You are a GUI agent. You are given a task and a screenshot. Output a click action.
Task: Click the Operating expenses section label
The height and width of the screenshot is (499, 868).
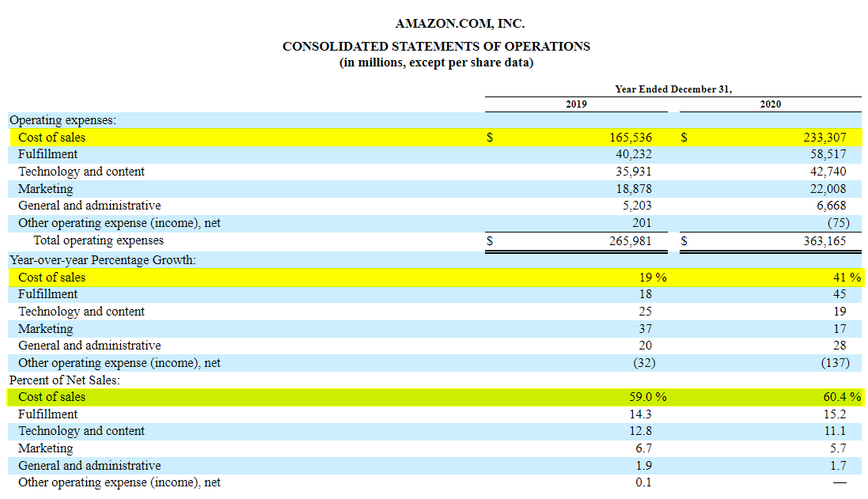coord(63,120)
